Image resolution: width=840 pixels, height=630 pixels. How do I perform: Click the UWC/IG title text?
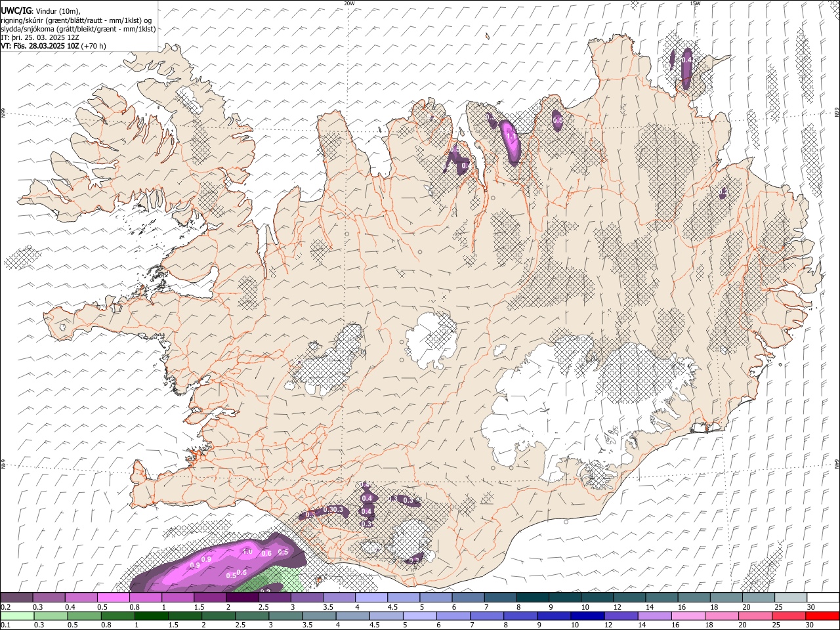click(16, 10)
